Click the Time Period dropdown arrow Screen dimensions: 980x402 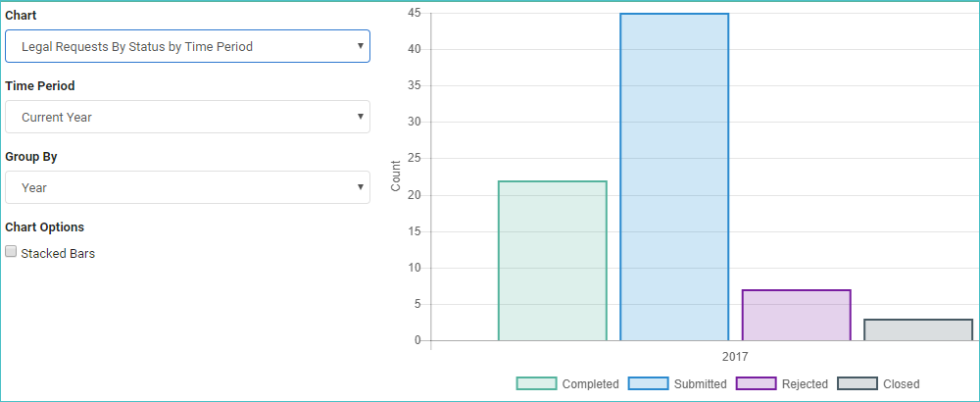(x=360, y=117)
